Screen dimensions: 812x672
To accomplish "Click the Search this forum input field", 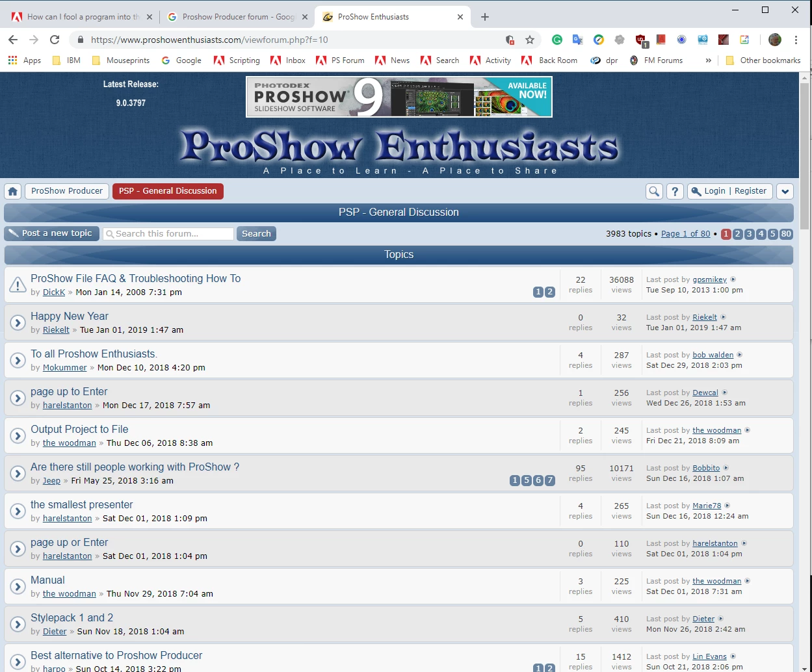I will click(168, 233).
